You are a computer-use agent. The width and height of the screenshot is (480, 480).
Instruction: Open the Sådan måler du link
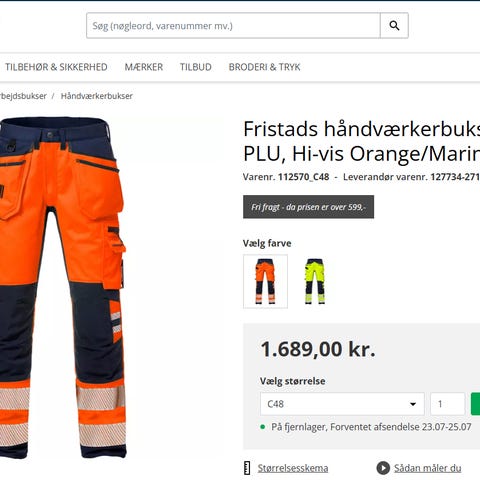[x=428, y=468]
